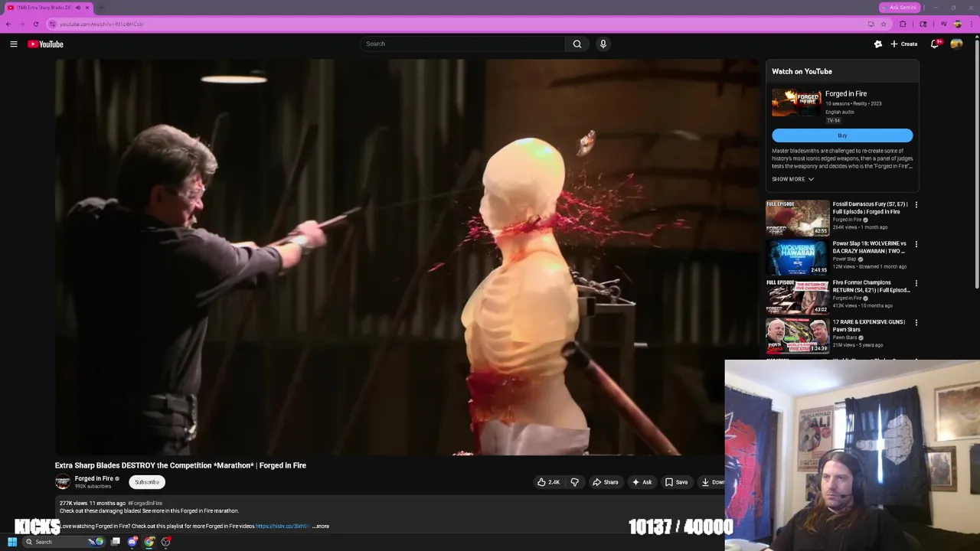Click the YouTube search input field
The height and width of the screenshot is (551, 980).
tap(463, 44)
